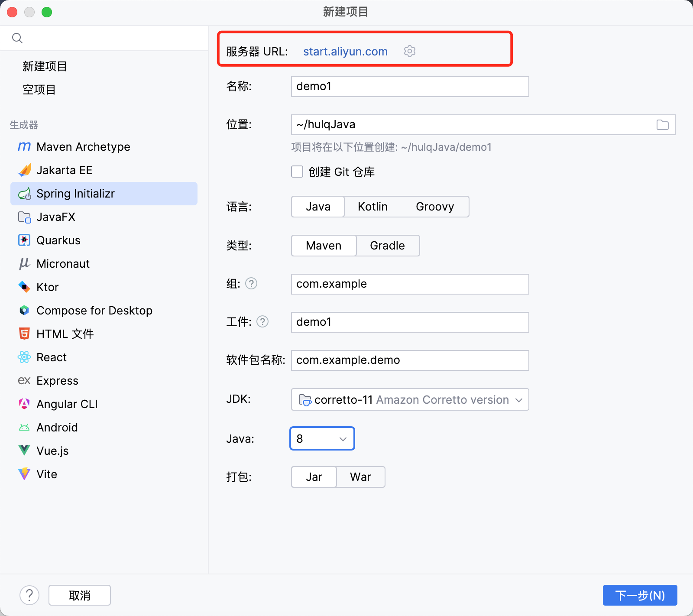Select the Maven Archetype generator

(104, 147)
